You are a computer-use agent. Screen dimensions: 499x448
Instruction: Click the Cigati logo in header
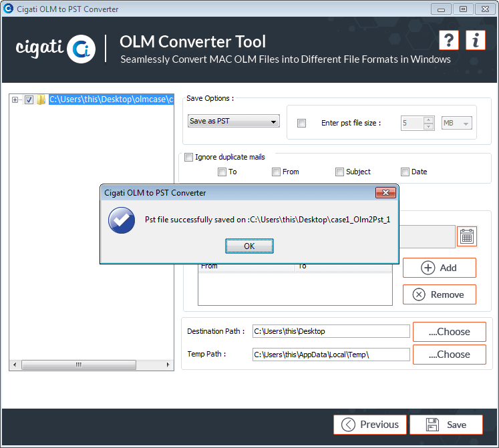click(x=55, y=49)
